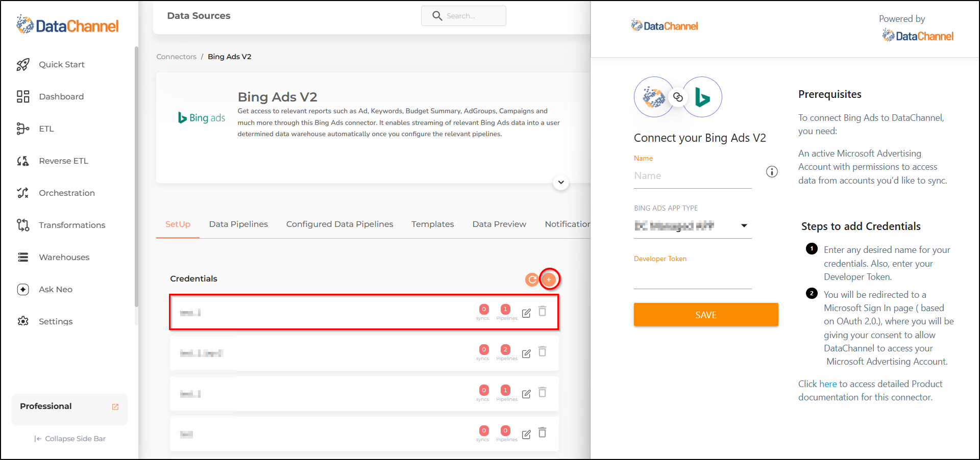980x460 pixels.
Task: Open the 'here' documentation link
Action: pos(828,384)
